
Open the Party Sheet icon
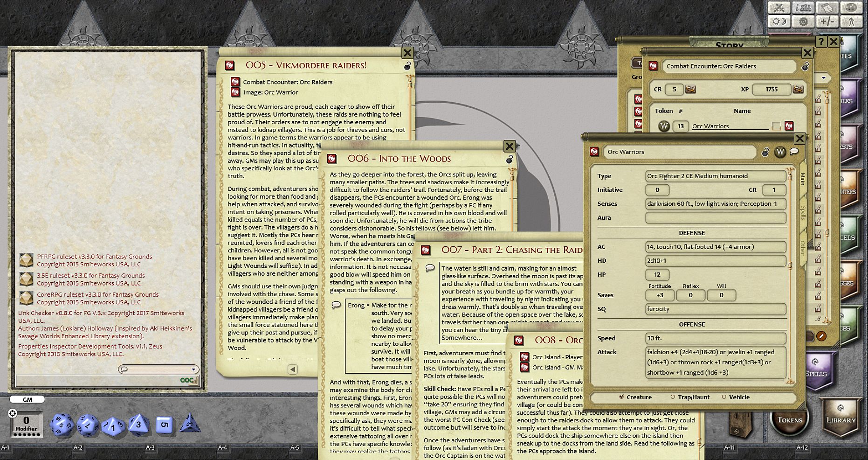pyautogui.click(x=803, y=8)
